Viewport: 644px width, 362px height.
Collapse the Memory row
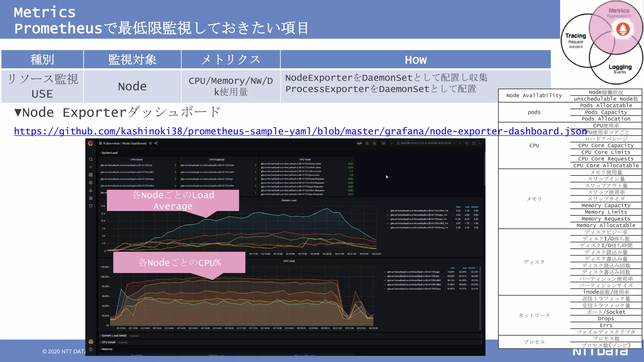coord(106,349)
